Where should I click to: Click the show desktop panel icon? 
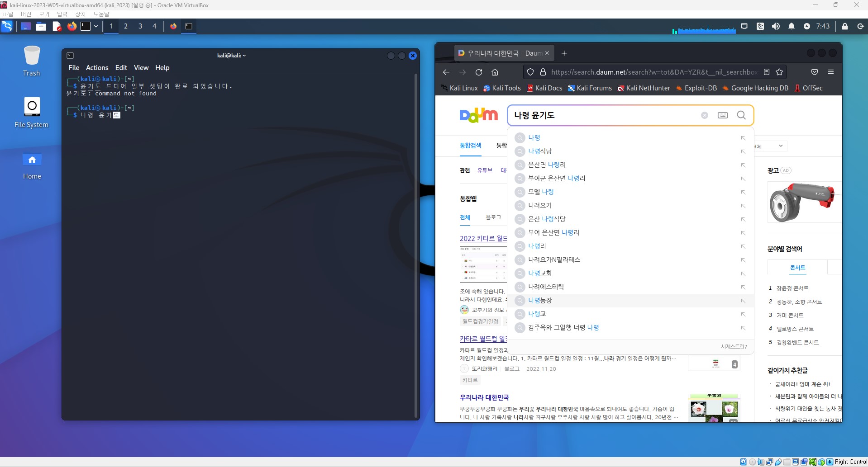coord(26,26)
